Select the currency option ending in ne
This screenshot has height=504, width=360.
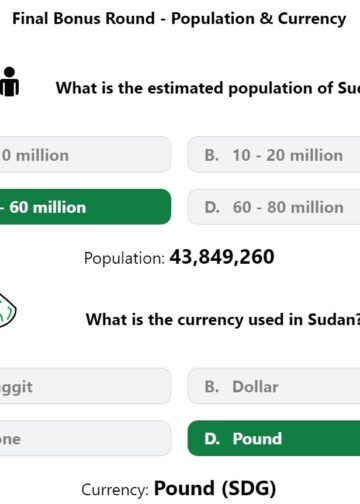85,438
